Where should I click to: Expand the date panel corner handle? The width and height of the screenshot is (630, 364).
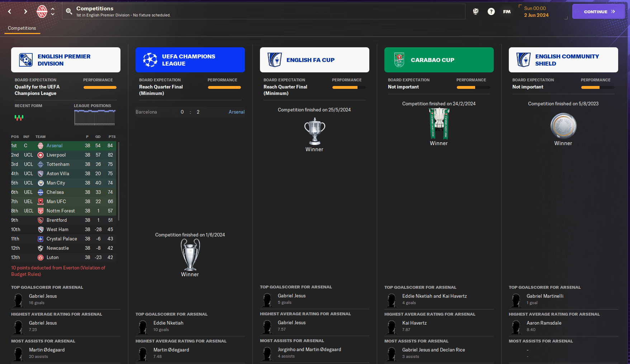[566, 18]
